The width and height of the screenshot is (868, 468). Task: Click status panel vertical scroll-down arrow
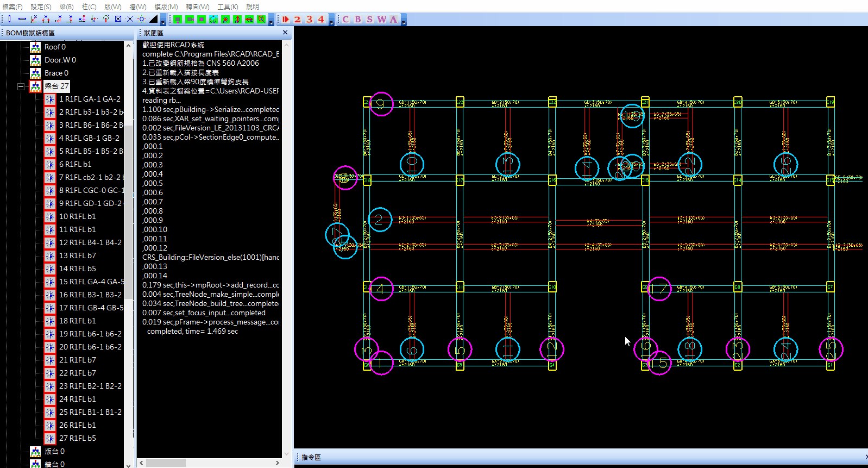pos(287,454)
